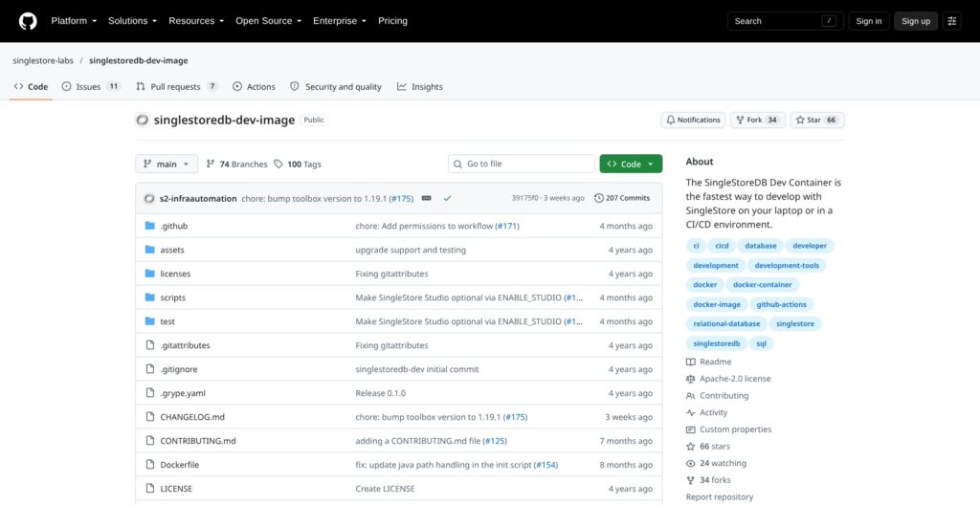Click the Readme book icon
Image resolution: width=980 pixels, height=505 pixels.
coord(691,362)
